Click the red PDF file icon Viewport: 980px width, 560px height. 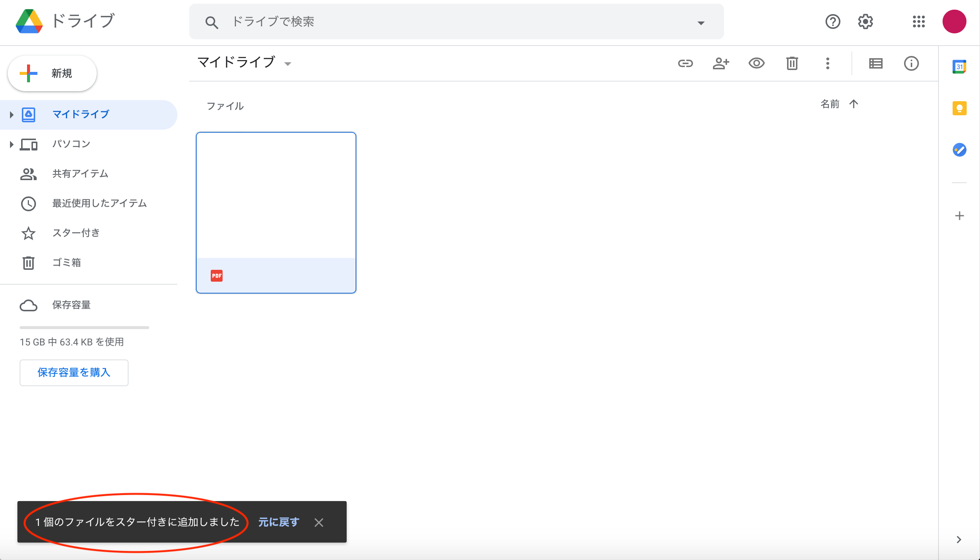tap(216, 276)
